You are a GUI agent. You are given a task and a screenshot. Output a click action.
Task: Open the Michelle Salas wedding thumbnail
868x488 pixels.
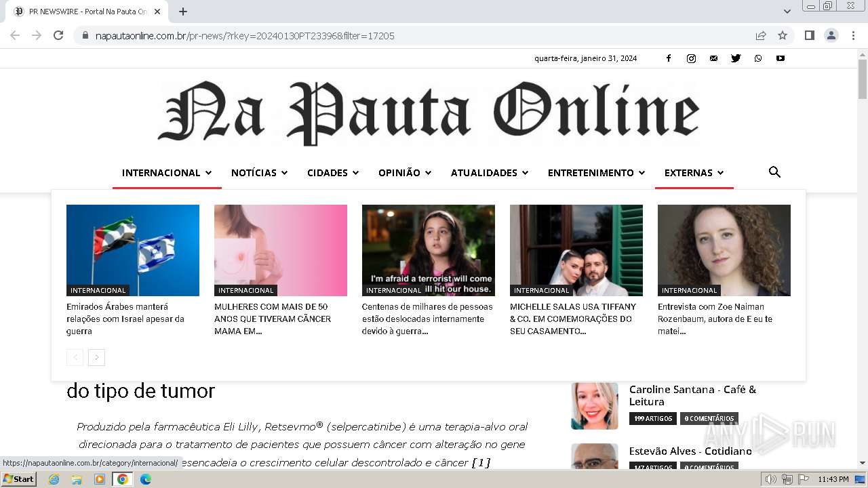coord(576,250)
